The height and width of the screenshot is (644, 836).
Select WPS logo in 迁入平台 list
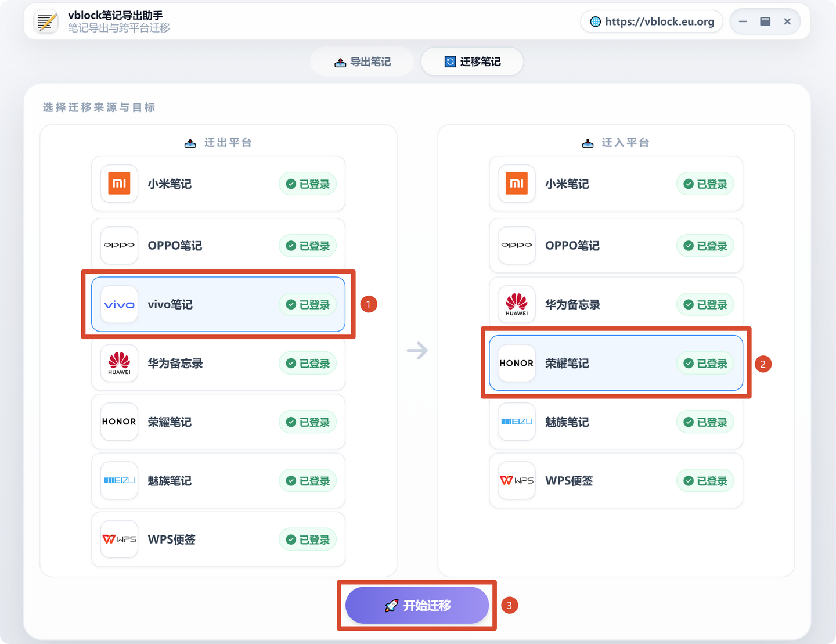pos(517,480)
